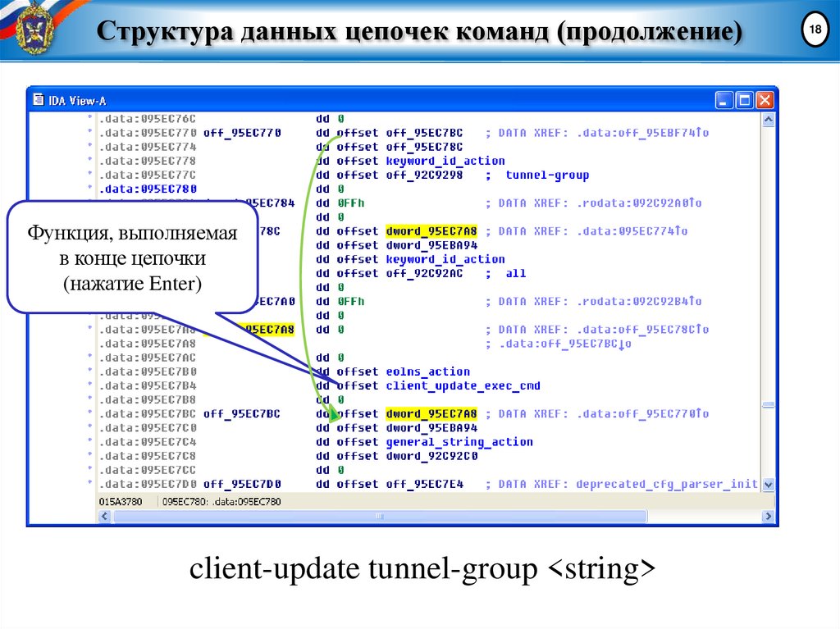Follow the dword_92C92C0 operand
Viewport: 840px width, 629px height.
[x=431, y=456]
